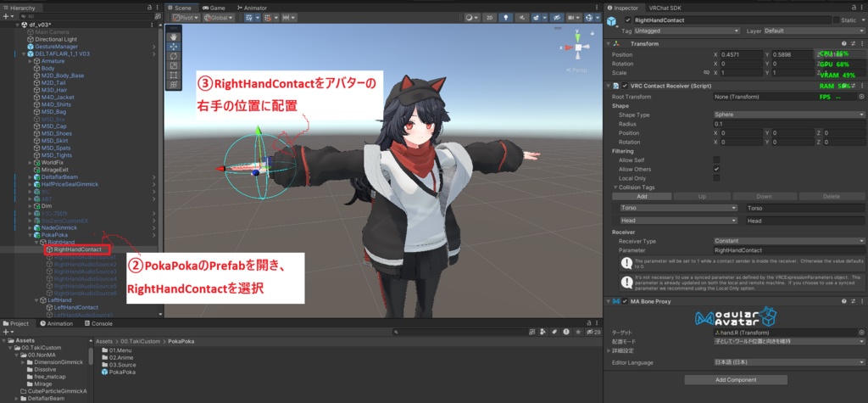The height and width of the screenshot is (403, 868).
Task: Select the combined Transform tool
Action: [x=173, y=84]
